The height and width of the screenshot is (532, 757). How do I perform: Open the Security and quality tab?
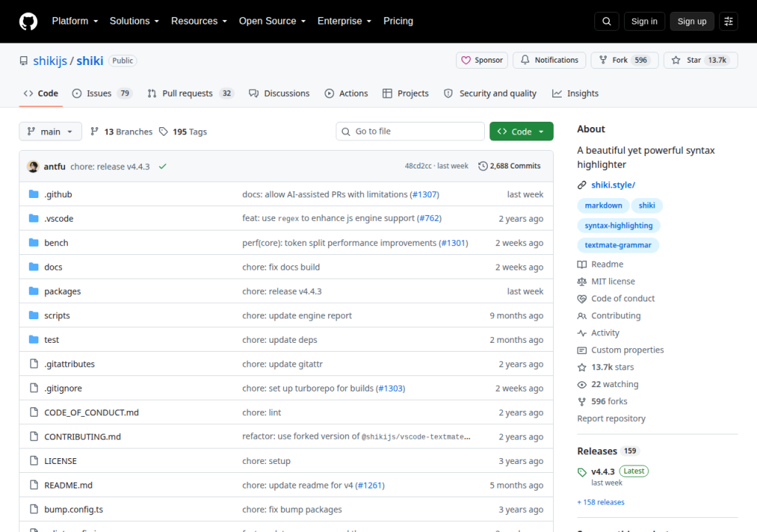tap(490, 94)
